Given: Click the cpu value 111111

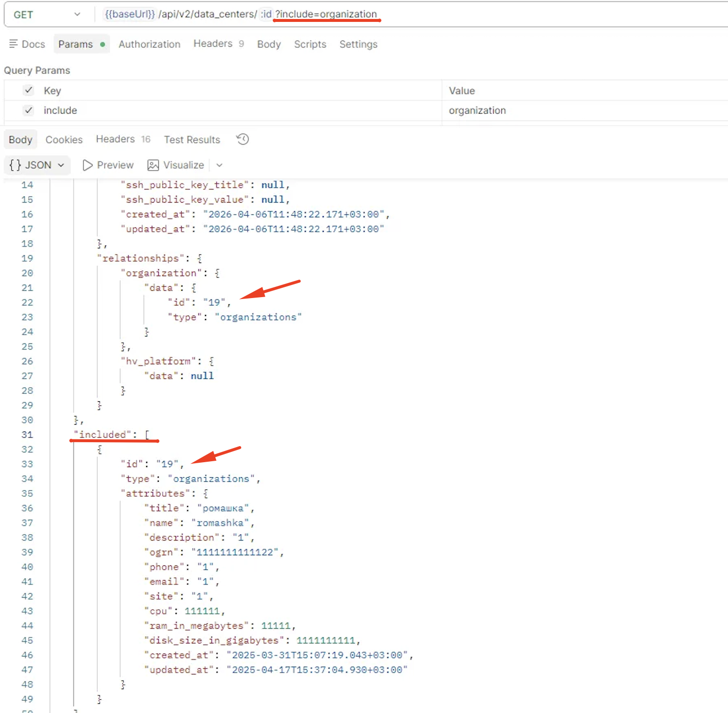Looking at the screenshot, I should 202,611.
